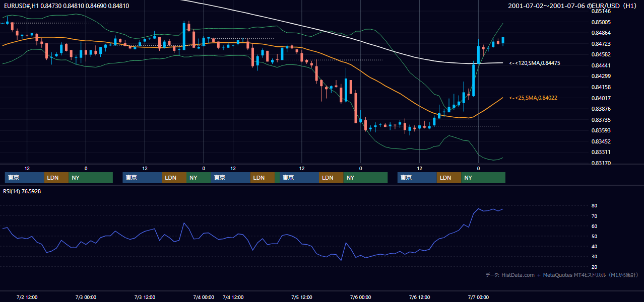The width and height of the screenshot is (644, 302).
Task: Click the 7/2 12:00 time axis label
Action: coord(27,297)
